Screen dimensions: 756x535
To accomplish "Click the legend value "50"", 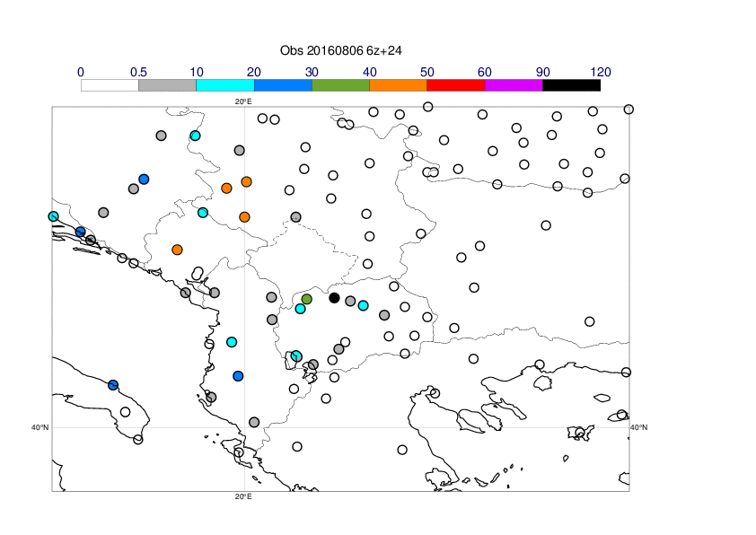I will point(427,73).
